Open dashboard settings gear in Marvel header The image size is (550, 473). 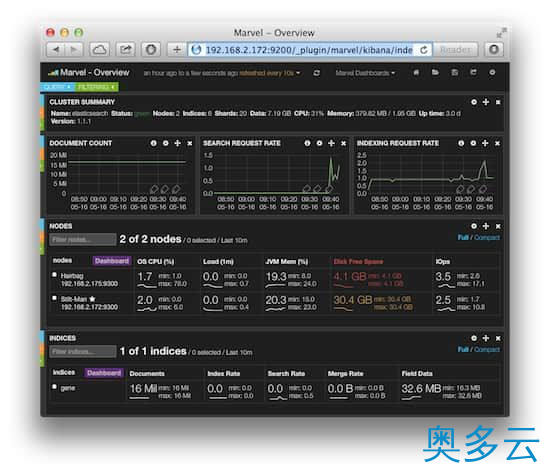click(x=492, y=72)
